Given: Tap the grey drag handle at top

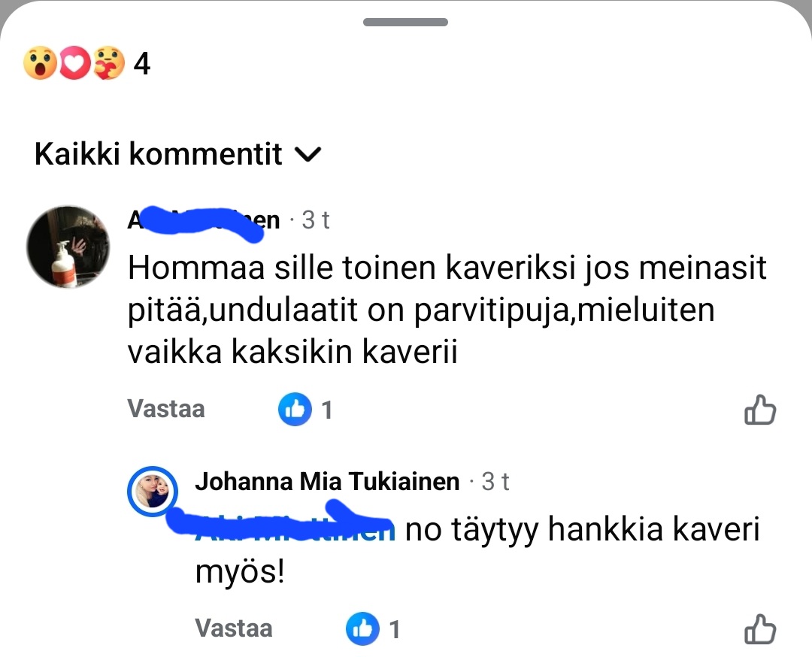Looking at the screenshot, I should pos(405,23).
